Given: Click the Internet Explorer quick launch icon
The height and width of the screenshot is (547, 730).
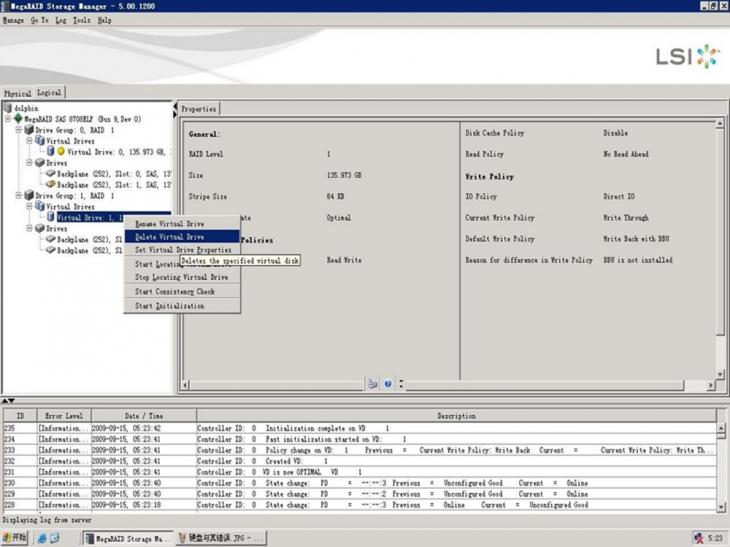Looking at the screenshot, I should point(43,538).
